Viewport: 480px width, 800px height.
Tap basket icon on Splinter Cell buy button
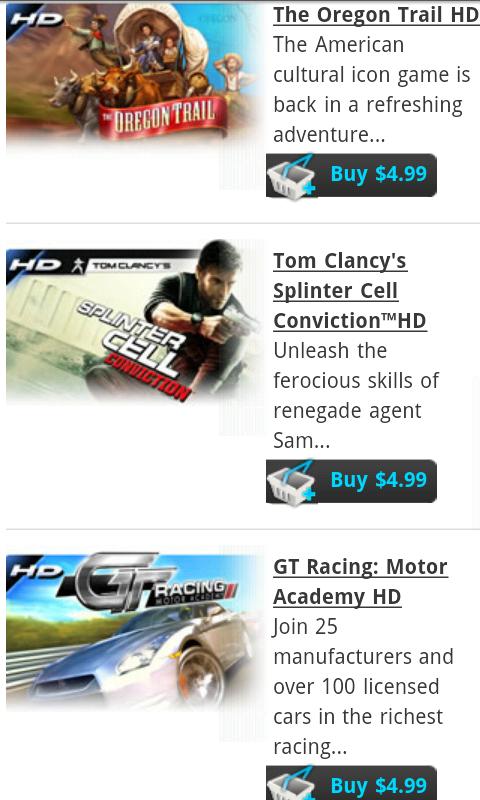tap(292, 483)
